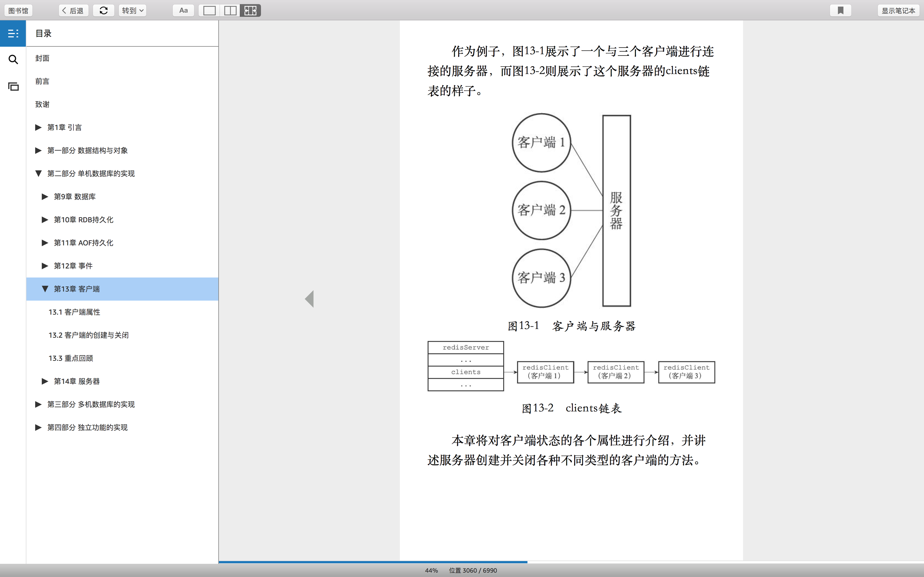Image resolution: width=924 pixels, height=577 pixels.
Task: Open the flashcards panel icon
Action: point(13,87)
